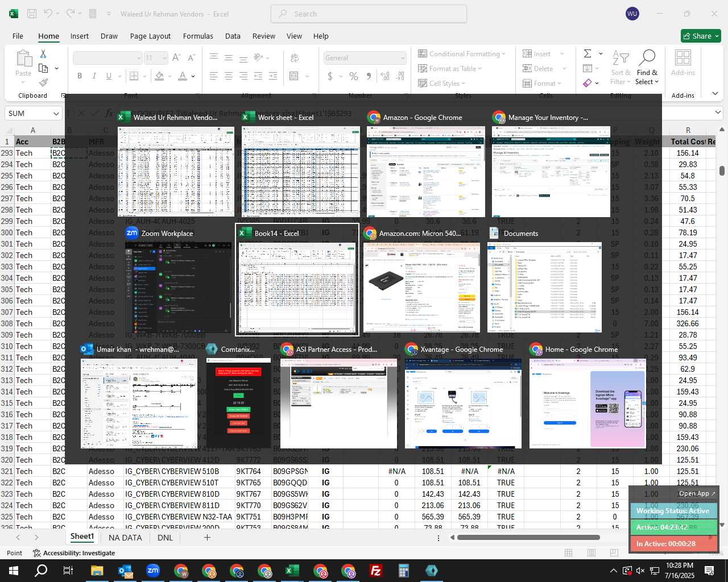Click Accessibility: Investigate in status bar
This screenshot has height=582, width=728.
click(74, 553)
